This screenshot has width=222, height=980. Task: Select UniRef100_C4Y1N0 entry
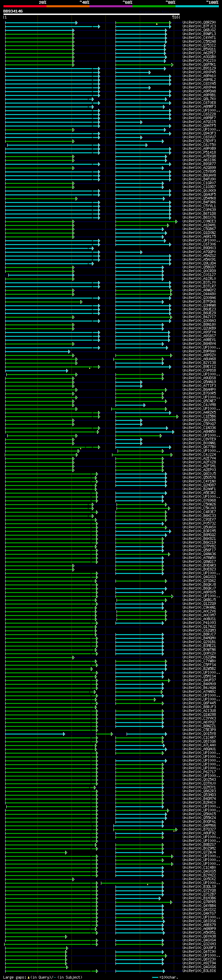(x=199, y=481)
